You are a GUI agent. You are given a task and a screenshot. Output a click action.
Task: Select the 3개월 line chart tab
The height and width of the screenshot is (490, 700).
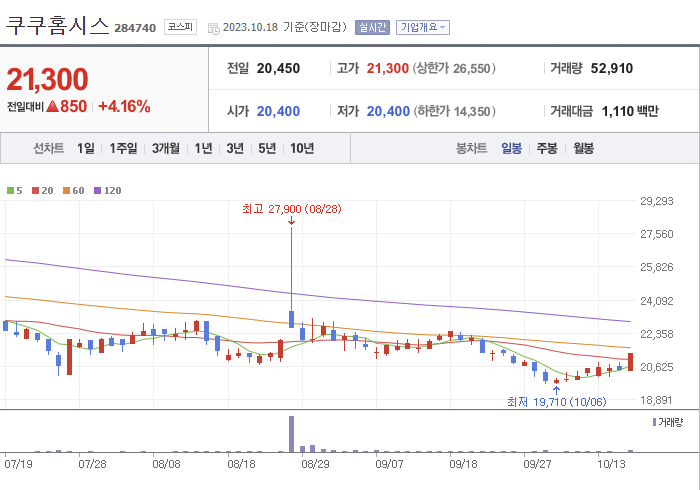pos(166,148)
